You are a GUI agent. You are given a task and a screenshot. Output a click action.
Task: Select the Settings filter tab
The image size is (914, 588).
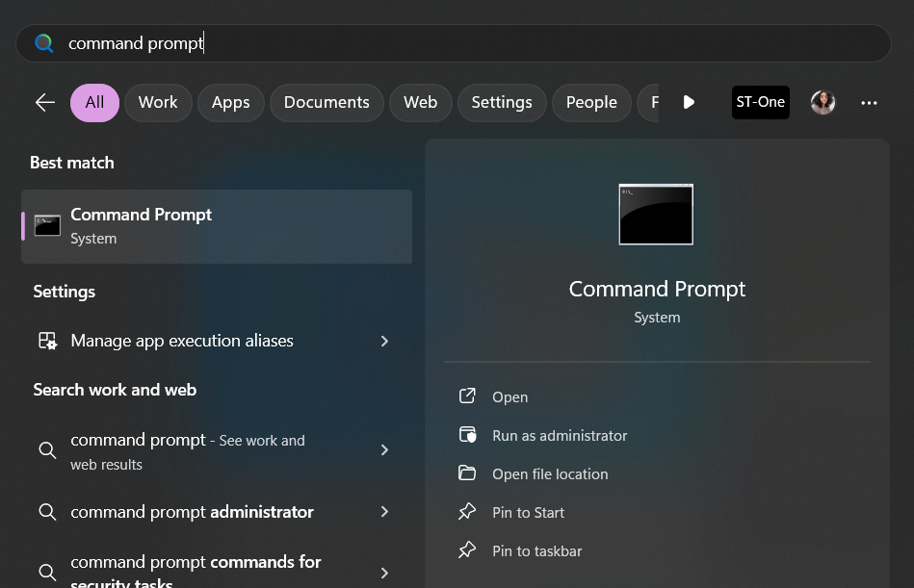501,102
